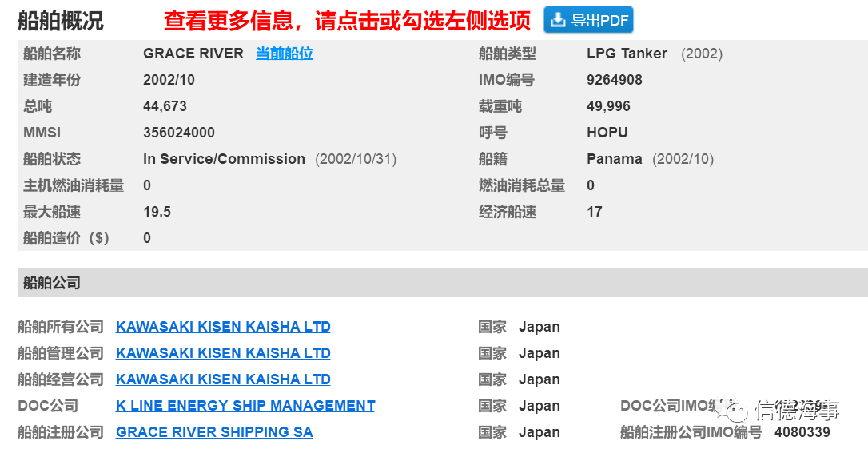This screenshot has width=868, height=449.
Task: Export ship details using 导出PDF button
Action: (x=588, y=20)
